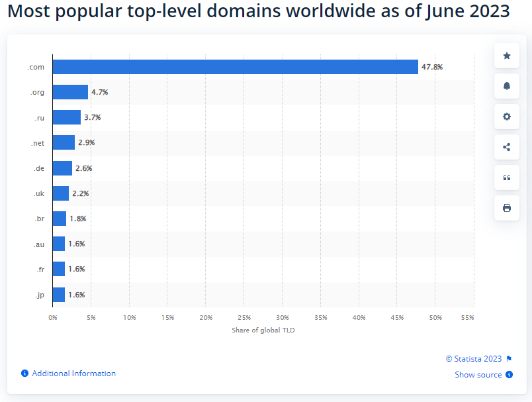532x402 pixels.
Task: Click the share statistic icon
Action: (x=507, y=147)
